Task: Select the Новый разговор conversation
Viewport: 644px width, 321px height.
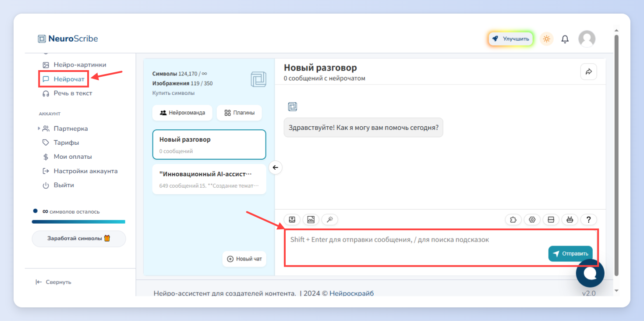Action: (x=209, y=144)
